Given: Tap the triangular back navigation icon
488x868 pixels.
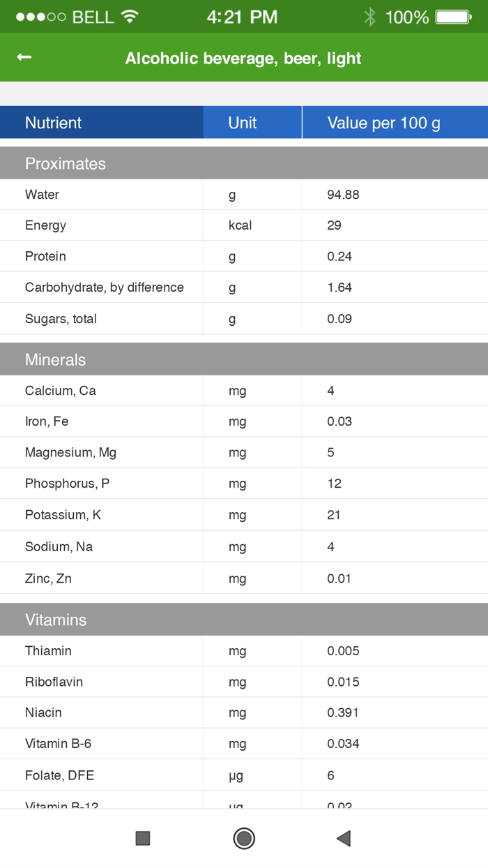Looking at the screenshot, I should 342,839.
